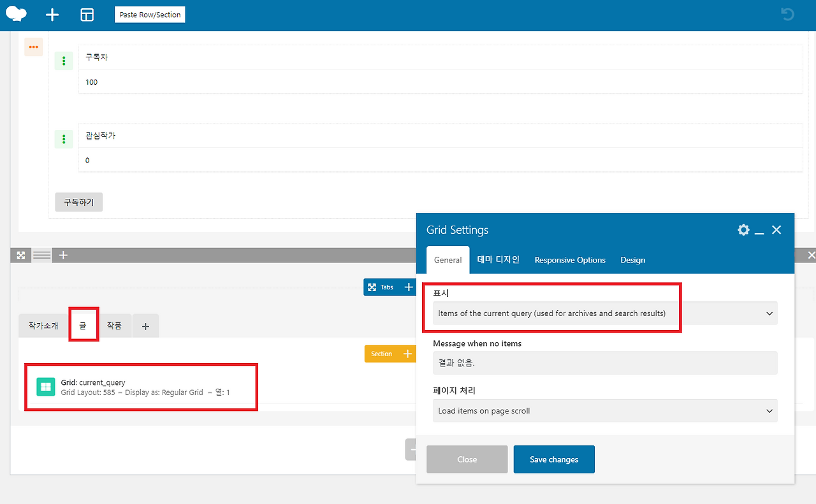Click the 관심작가 field title
This screenshot has width=816, height=504.
point(101,136)
